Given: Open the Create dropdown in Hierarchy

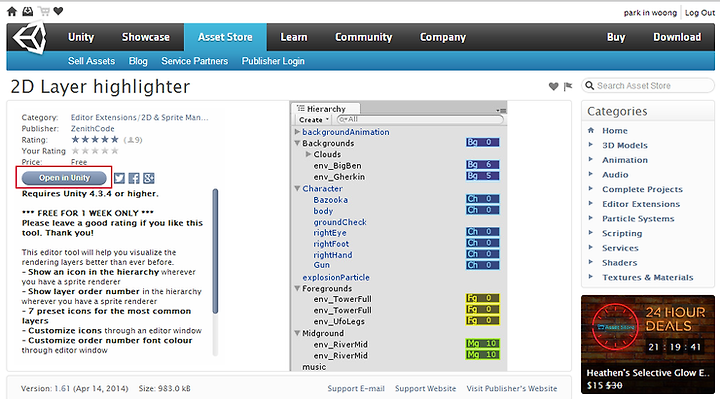Looking at the screenshot, I should coord(314,120).
